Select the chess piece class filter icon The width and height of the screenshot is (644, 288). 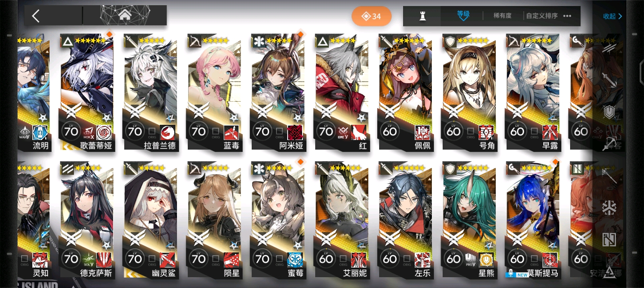click(422, 16)
